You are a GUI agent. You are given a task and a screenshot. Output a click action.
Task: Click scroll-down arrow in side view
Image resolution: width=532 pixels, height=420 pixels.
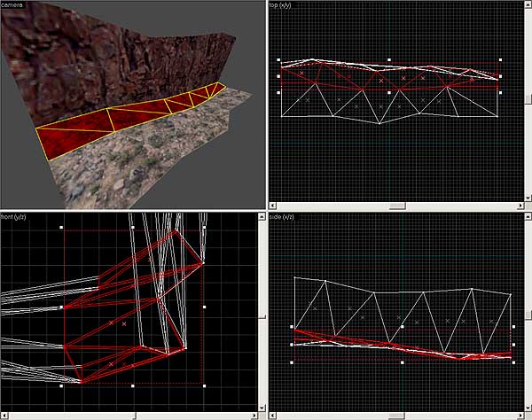(527, 407)
